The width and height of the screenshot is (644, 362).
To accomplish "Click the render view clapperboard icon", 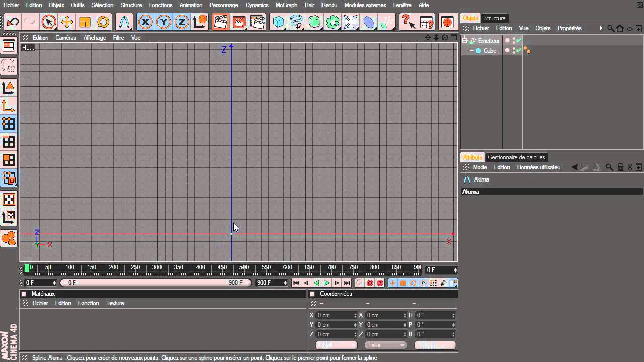I will coord(220,22).
